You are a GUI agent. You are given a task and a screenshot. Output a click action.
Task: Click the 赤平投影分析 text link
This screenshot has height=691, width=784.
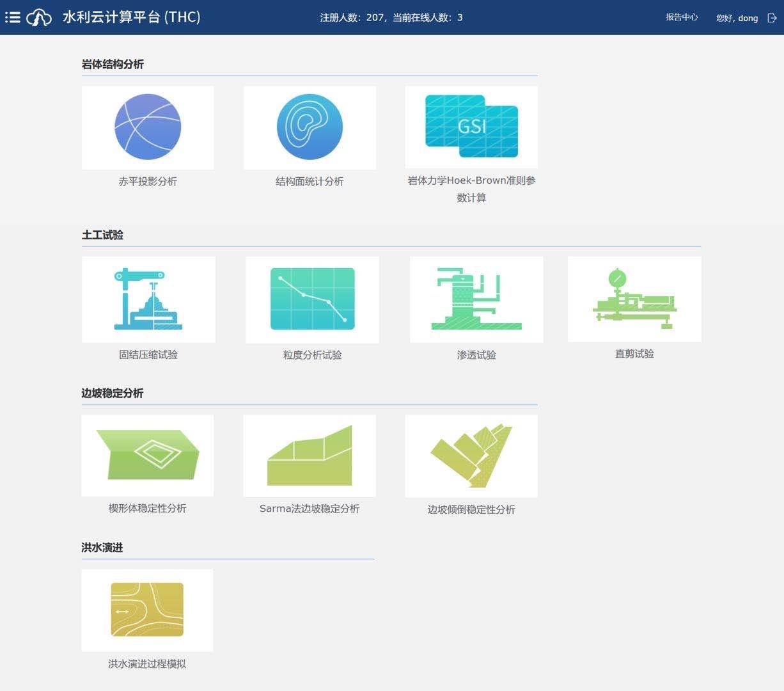[x=148, y=182]
